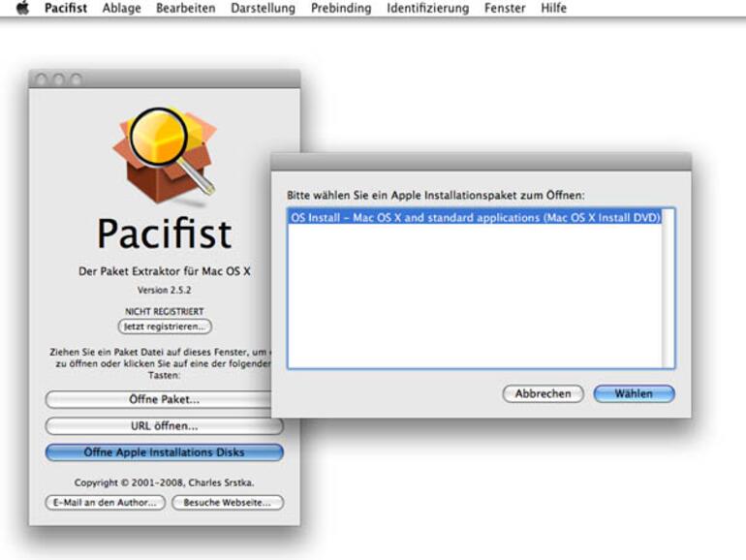Cancel the dialog with Abbrechen
Screen dimensions: 746x560
pos(543,394)
